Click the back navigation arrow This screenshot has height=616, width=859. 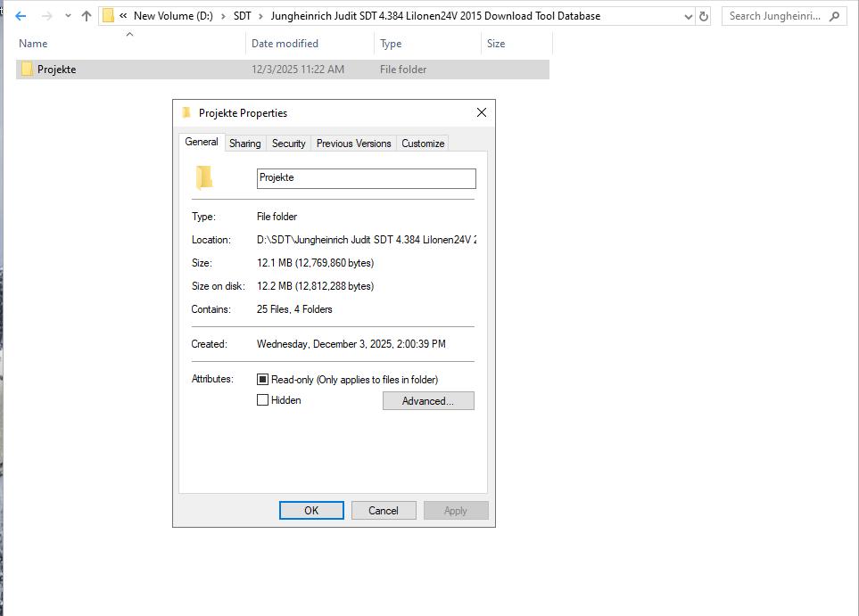tap(20, 15)
